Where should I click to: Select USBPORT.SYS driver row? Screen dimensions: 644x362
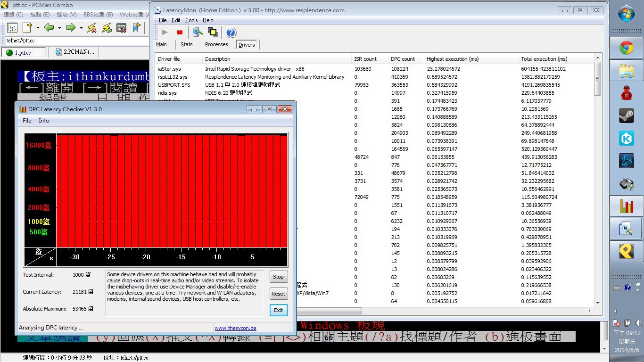coord(374,85)
